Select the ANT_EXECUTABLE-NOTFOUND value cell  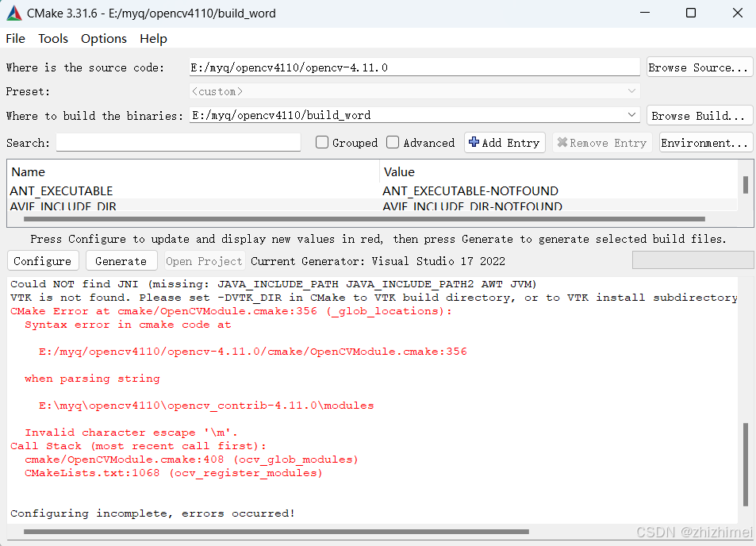click(x=470, y=191)
